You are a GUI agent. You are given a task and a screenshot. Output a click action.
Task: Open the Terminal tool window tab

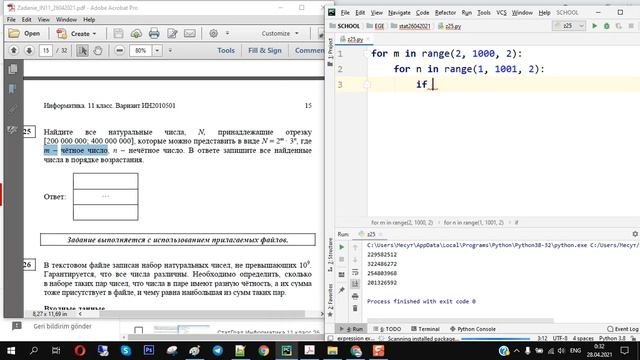[x=425, y=329]
